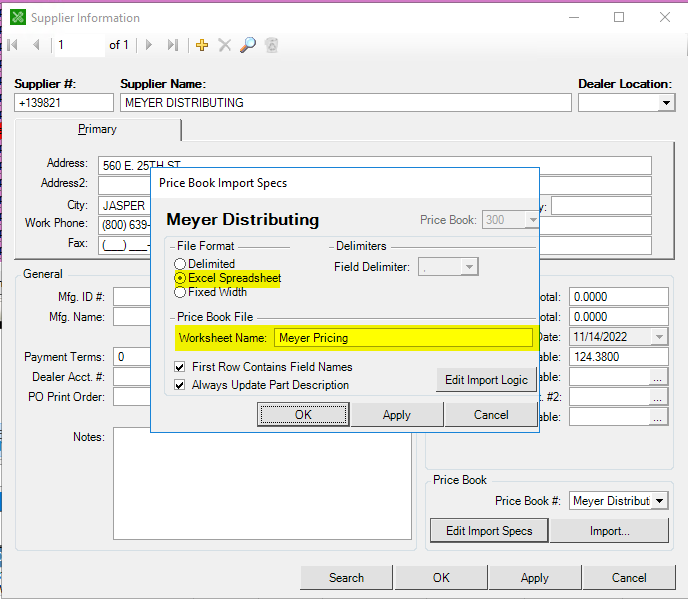Click the Import... button

(x=609, y=531)
